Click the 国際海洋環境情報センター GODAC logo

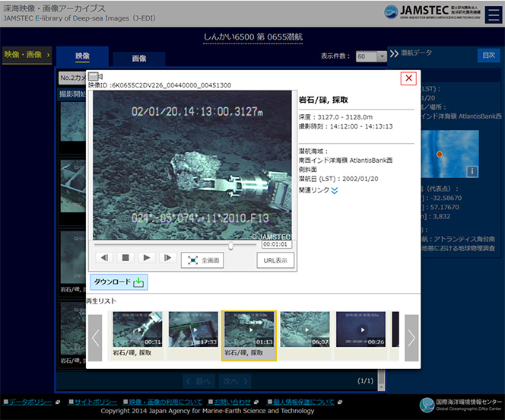point(461,405)
